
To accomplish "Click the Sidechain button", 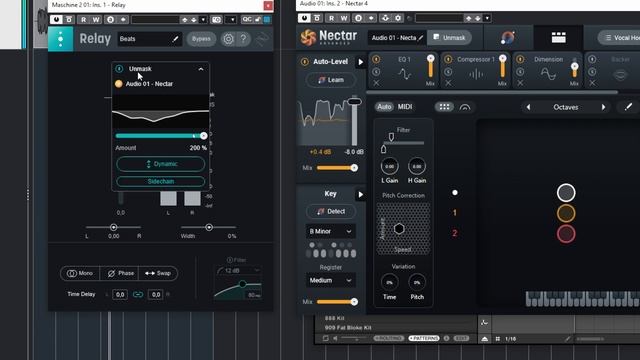I will (161, 181).
